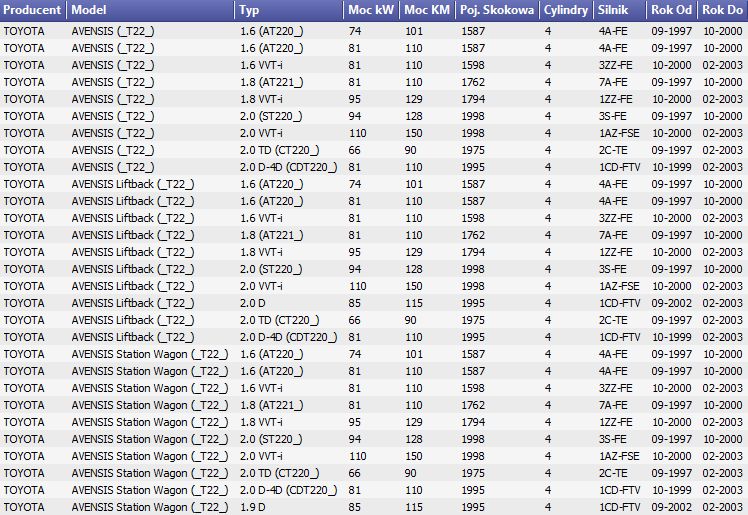748x515 pixels.
Task: Click 1ZZ-FE engine in Liftback 1.8 VVT-i row
Action: pyautogui.click(x=615, y=252)
